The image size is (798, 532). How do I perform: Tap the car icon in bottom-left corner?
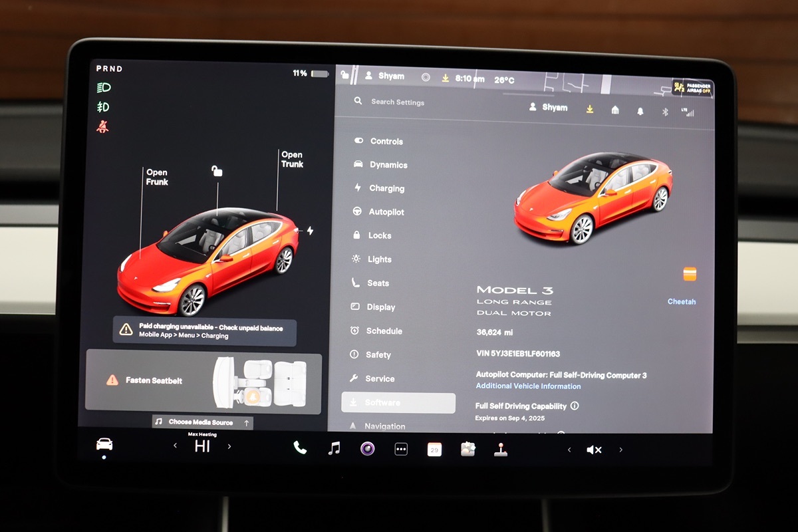(104, 444)
